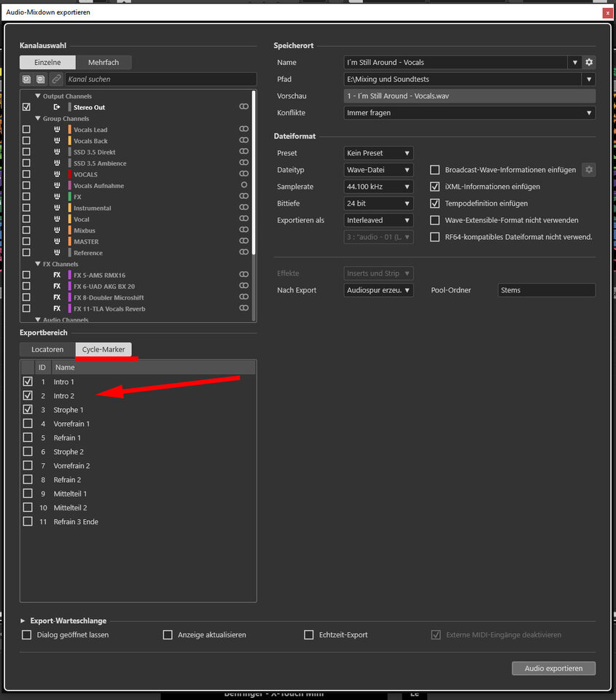Enable Echtzeit-Export checkbox
Image resolution: width=616 pixels, height=700 pixels.
click(x=308, y=635)
